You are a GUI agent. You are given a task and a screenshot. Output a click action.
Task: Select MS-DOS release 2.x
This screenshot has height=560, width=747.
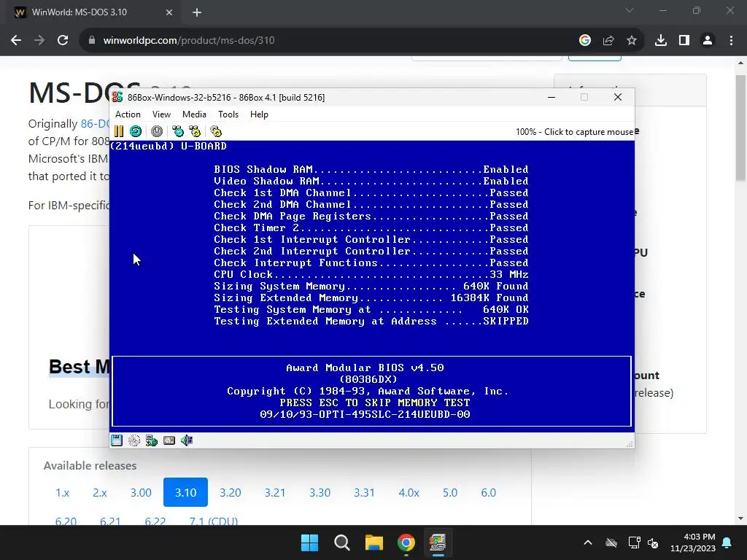tap(99, 492)
